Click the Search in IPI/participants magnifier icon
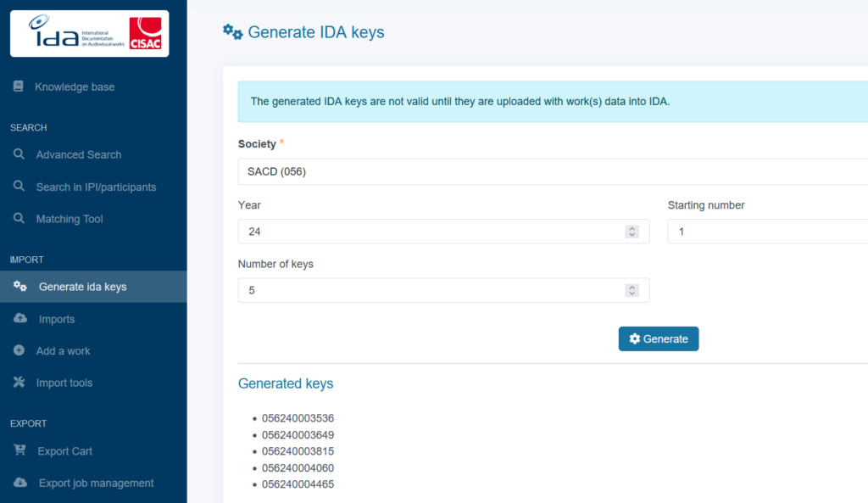The image size is (868, 503). pyautogui.click(x=19, y=186)
